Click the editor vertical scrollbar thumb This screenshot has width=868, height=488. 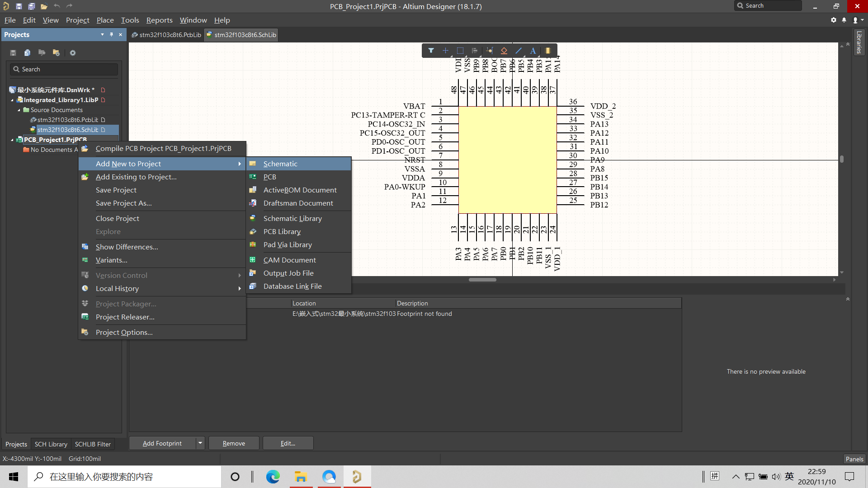click(841, 159)
